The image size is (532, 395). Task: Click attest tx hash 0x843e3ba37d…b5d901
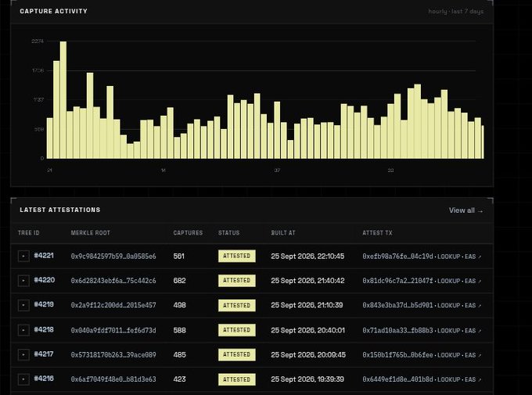coord(397,305)
